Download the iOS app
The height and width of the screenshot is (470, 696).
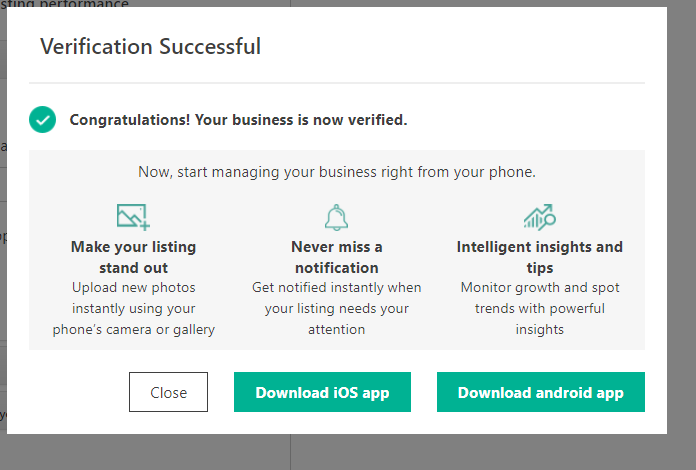[x=322, y=392]
